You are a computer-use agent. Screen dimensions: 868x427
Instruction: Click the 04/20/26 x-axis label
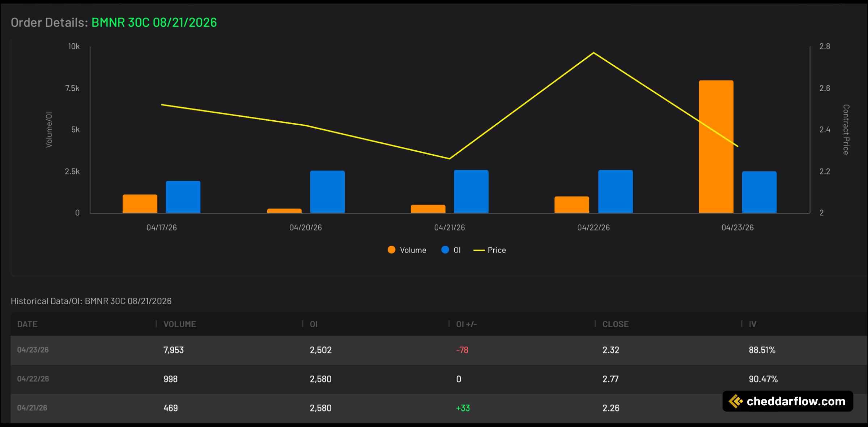306,228
